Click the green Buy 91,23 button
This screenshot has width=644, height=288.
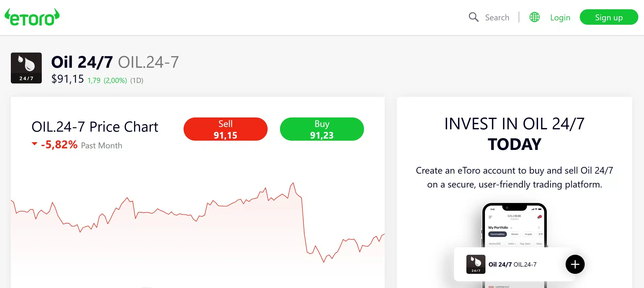coord(322,129)
